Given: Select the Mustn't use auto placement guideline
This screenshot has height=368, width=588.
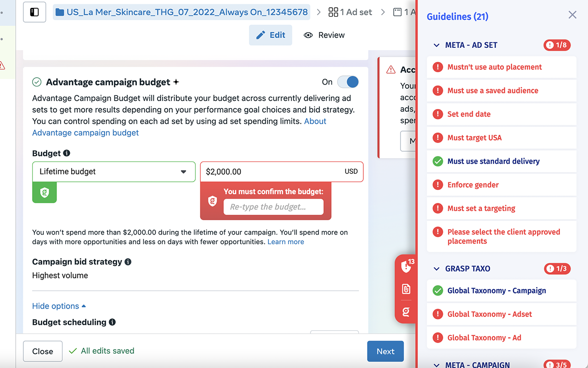Looking at the screenshot, I should 494,67.
